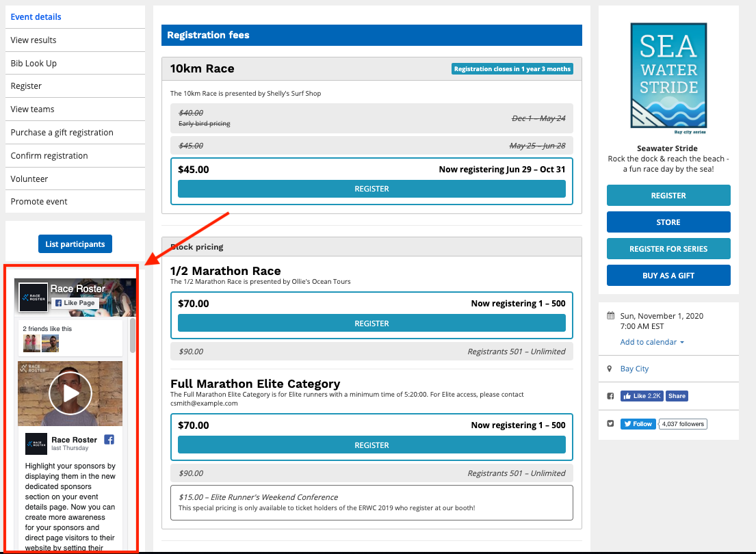Click the Facebook Like 2.2K button
Image resolution: width=756 pixels, height=554 pixels.
coord(642,396)
